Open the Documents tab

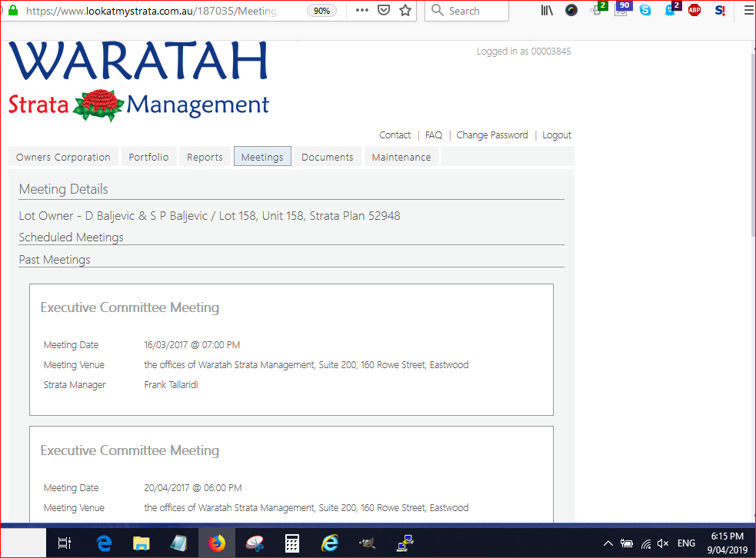pyautogui.click(x=328, y=157)
